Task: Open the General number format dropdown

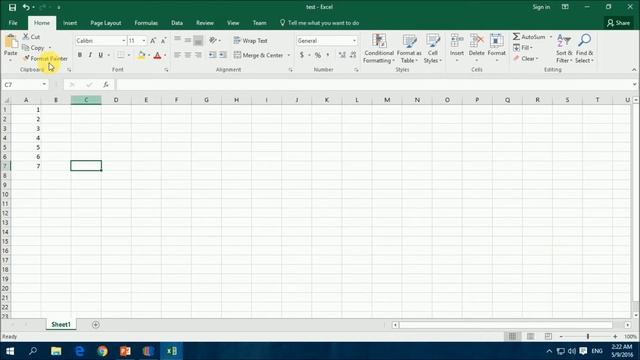Action: click(x=354, y=41)
